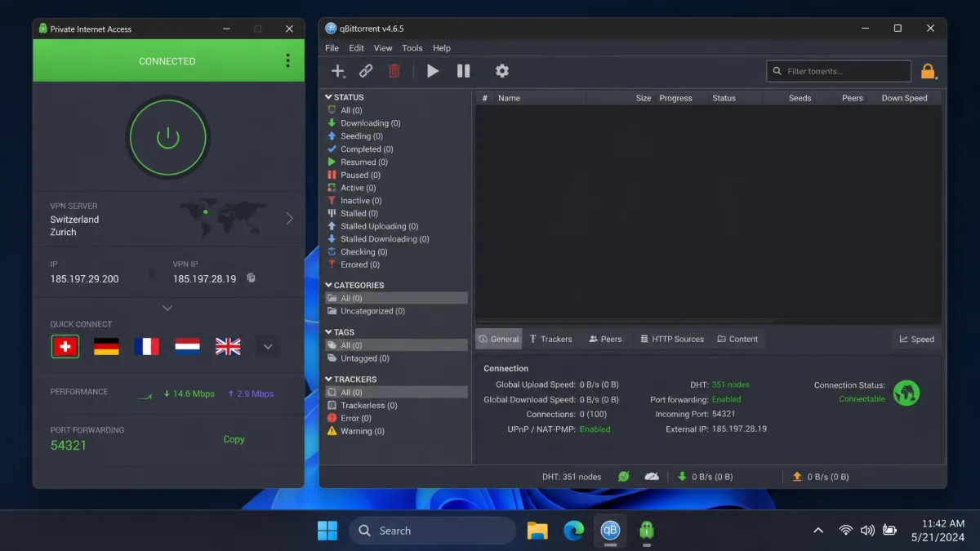Click the upload speed status bar entry

[821, 477]
